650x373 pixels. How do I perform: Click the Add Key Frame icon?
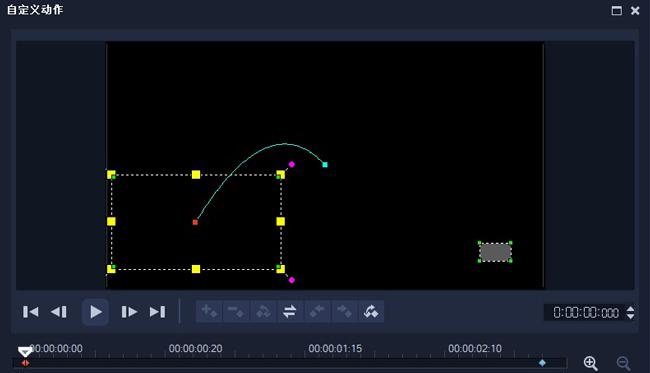tap(209, 311)
